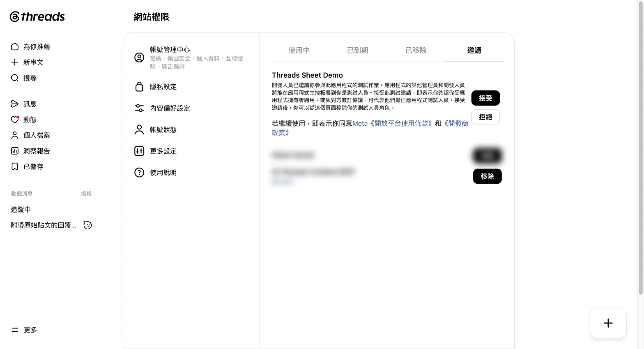The width and height of the screenshot is (644, 349).
Task: Click person icon for 帳號狀態
Action: [x=139, y=129]
